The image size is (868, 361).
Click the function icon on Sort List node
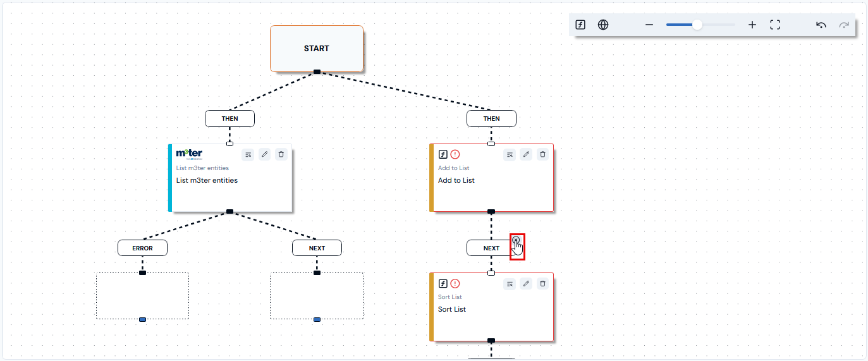click(443, 284)
